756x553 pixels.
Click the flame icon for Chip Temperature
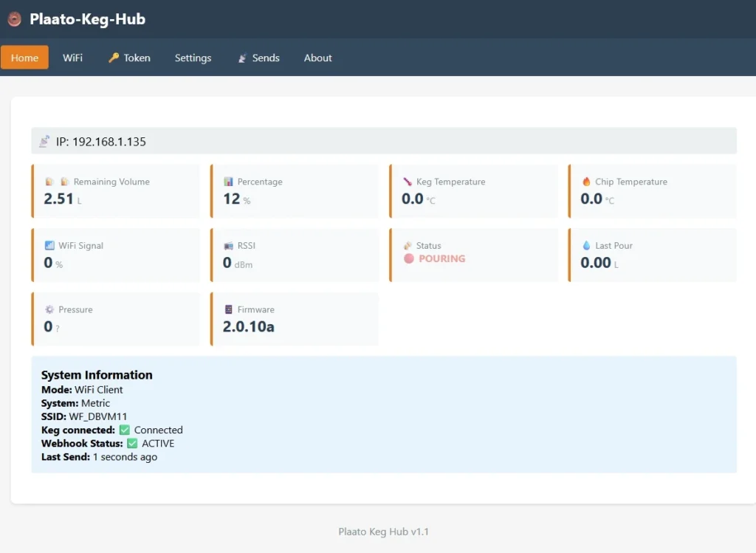pos(586,182)
